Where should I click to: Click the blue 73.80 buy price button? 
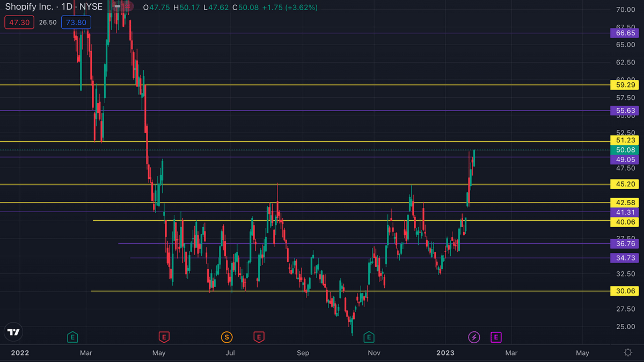76,23
